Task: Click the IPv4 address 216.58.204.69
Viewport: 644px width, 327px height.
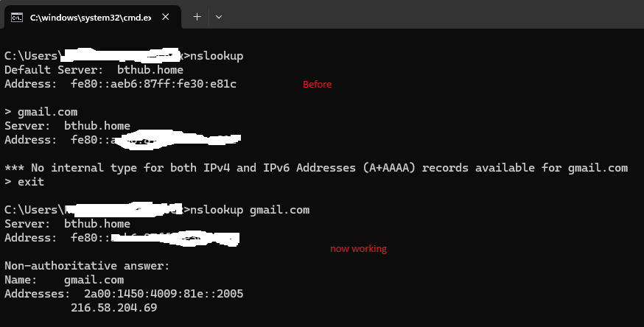Action: [113, 308]
